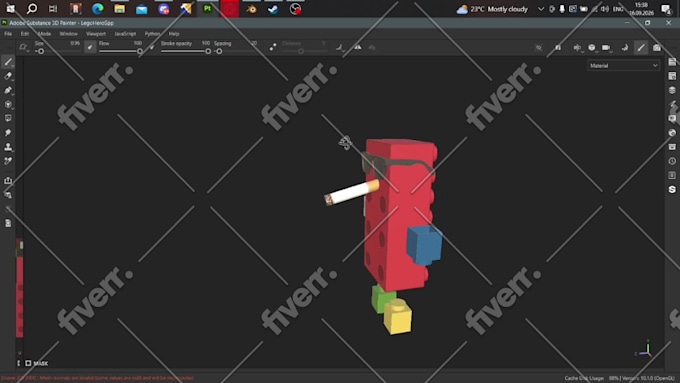
Task: Expand the system tray hidden icons chevron
Action: pos(541,9)
